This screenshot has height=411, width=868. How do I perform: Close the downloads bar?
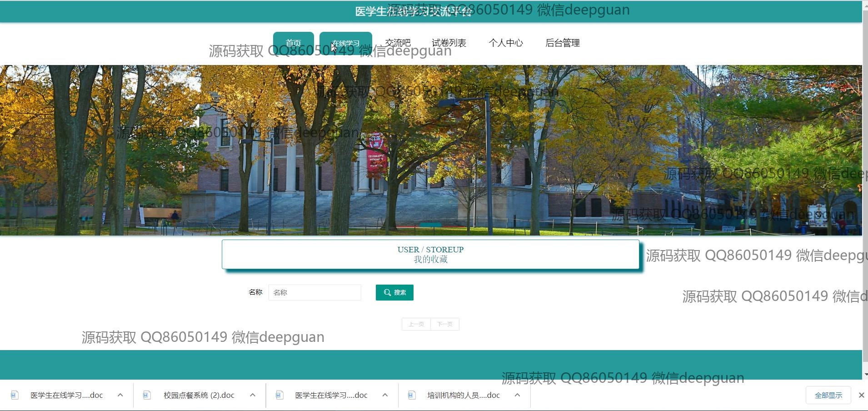[x=861, y=395]
